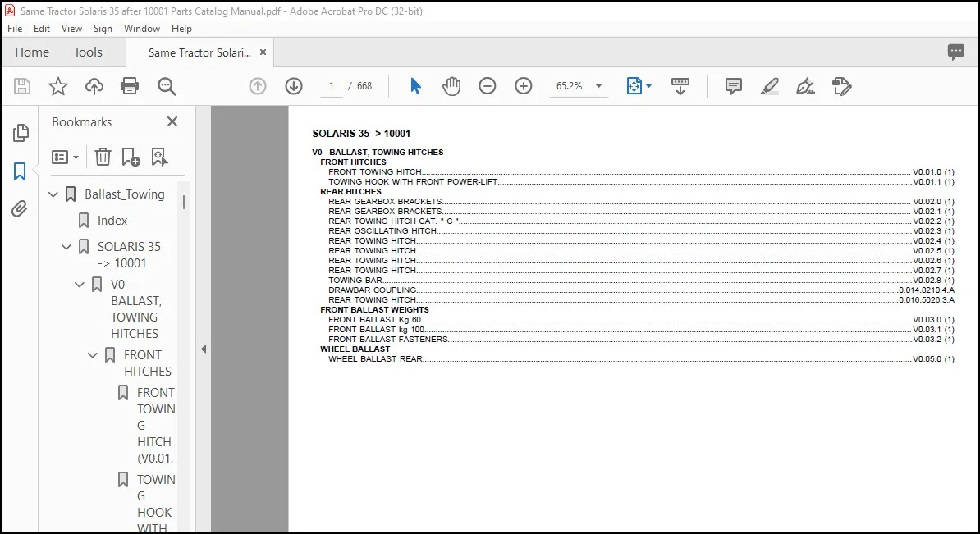This screenshot has width=980, height=534.
Task: Click the Save file icon
Action: pos(22,86)
